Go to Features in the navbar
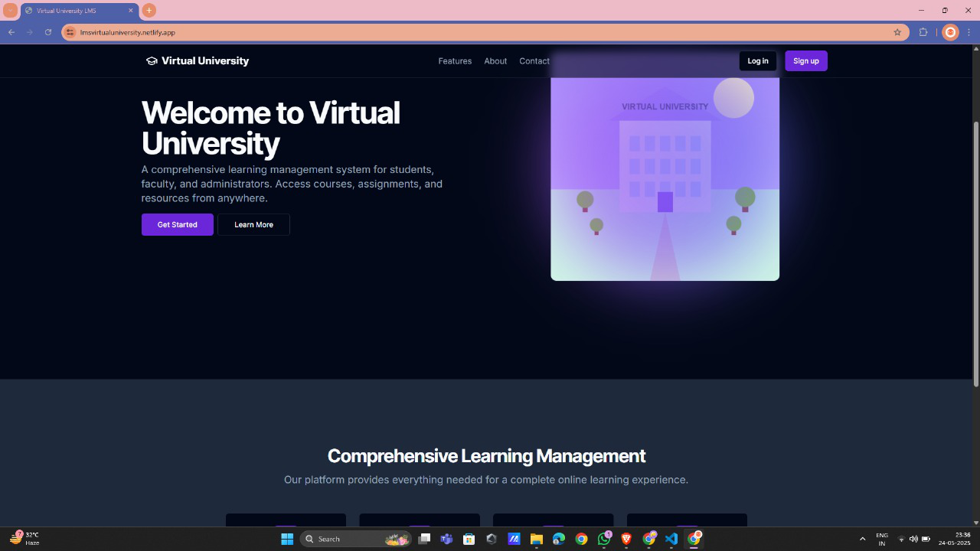This screenshot has width=980, height=551. click(455, 61)
